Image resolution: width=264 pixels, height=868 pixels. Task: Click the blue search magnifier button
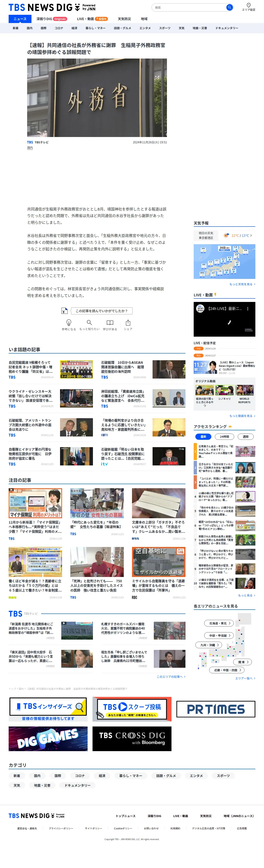pyautogui.click(x=229, y=7)
